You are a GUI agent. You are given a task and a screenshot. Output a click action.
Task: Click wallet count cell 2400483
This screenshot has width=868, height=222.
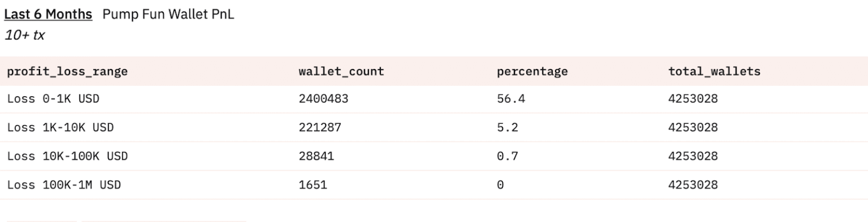[x=324, y=99]
